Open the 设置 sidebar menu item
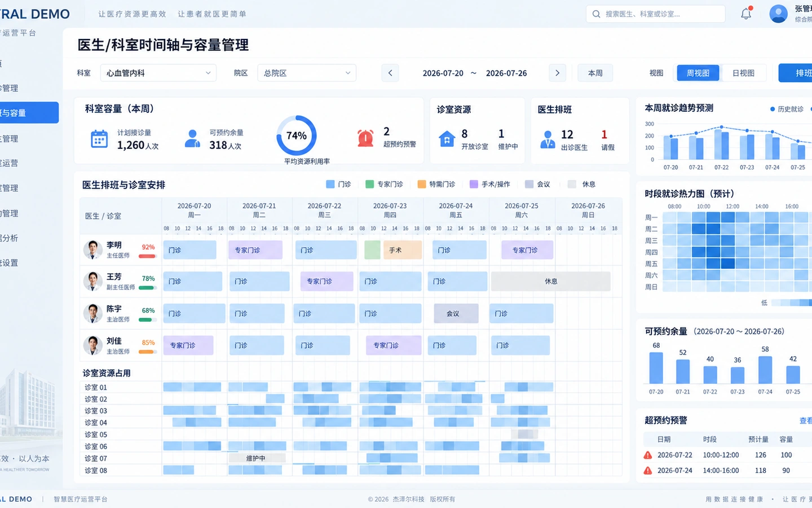812x508 pixels. coord(10,263)
